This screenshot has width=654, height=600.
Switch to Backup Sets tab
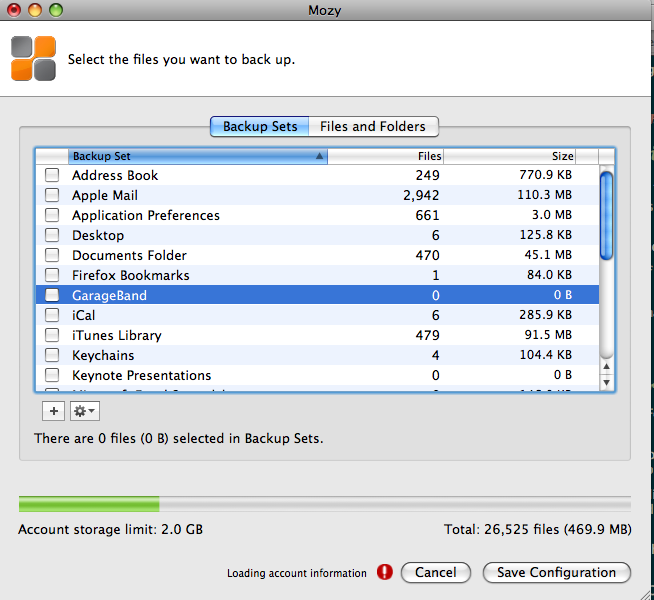(x=259, y=126)
